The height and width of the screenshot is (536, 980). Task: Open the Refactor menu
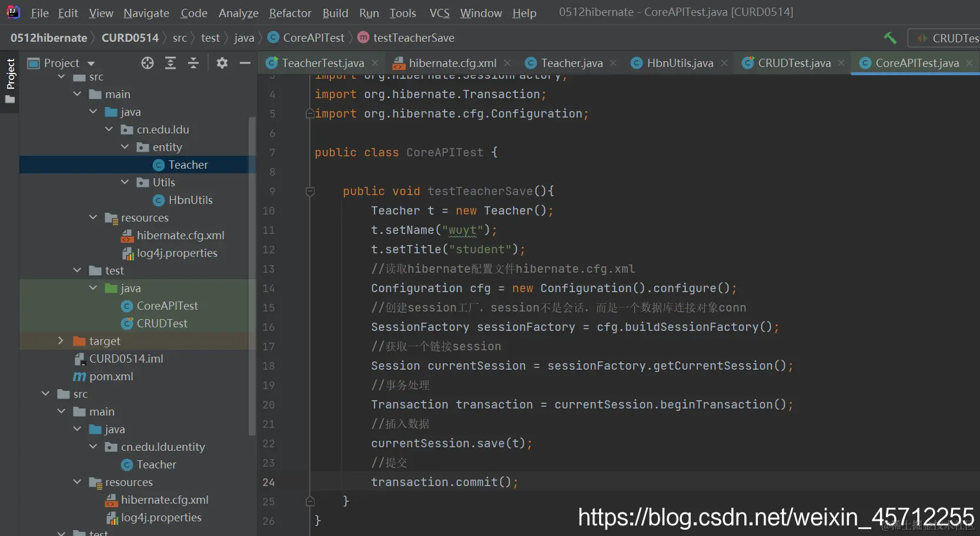click(x=290, y=13)
